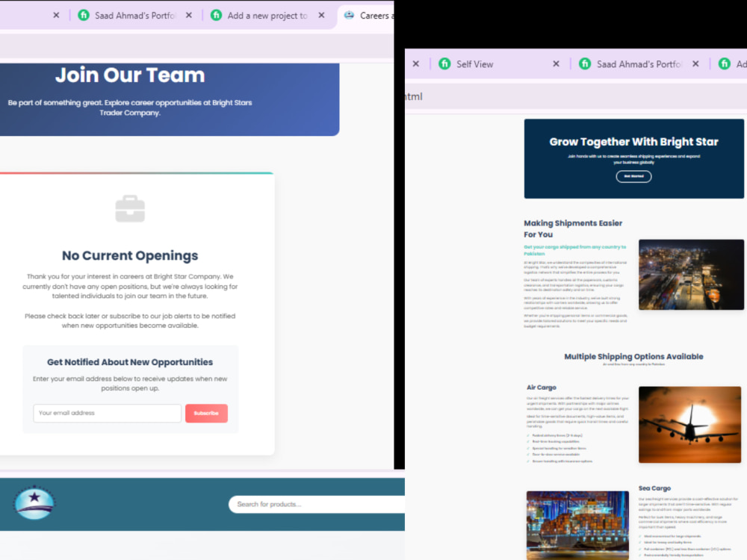747x560 pixels.
Task: Close Saad Ahmad's Portfolio tab in right window
Action: pyautogui.click(x=695, y=63)
